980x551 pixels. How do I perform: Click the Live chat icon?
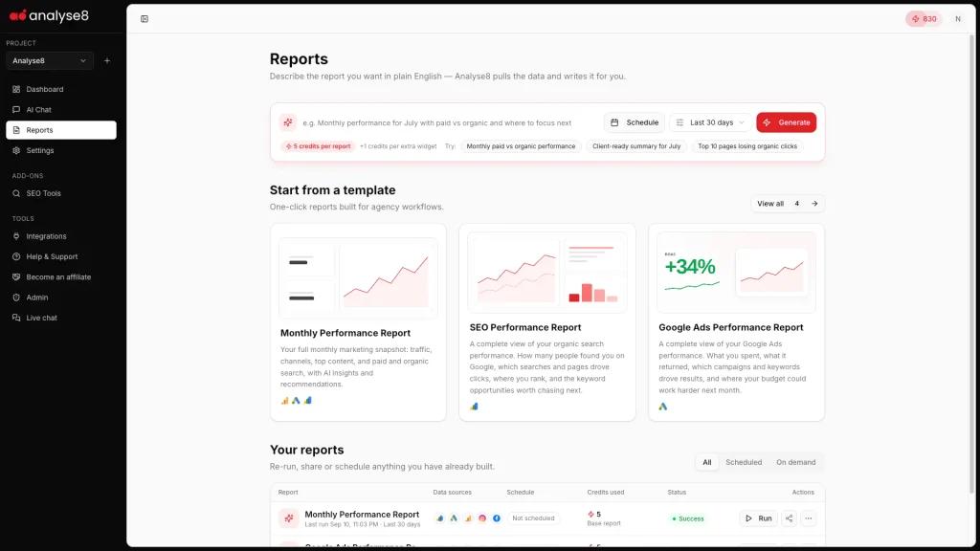click(16, 318)
